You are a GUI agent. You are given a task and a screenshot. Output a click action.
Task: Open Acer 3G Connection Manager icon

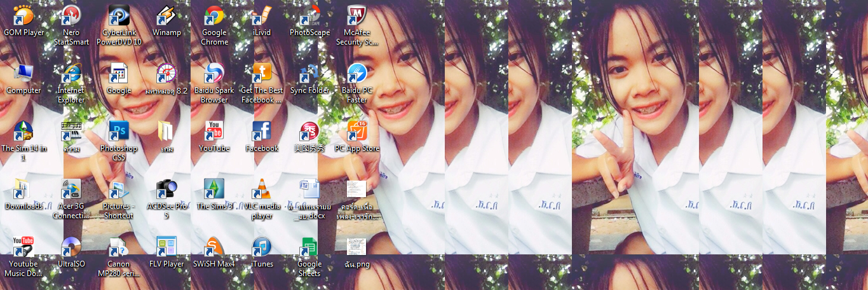pyautogui.click(x=71, y=189)
